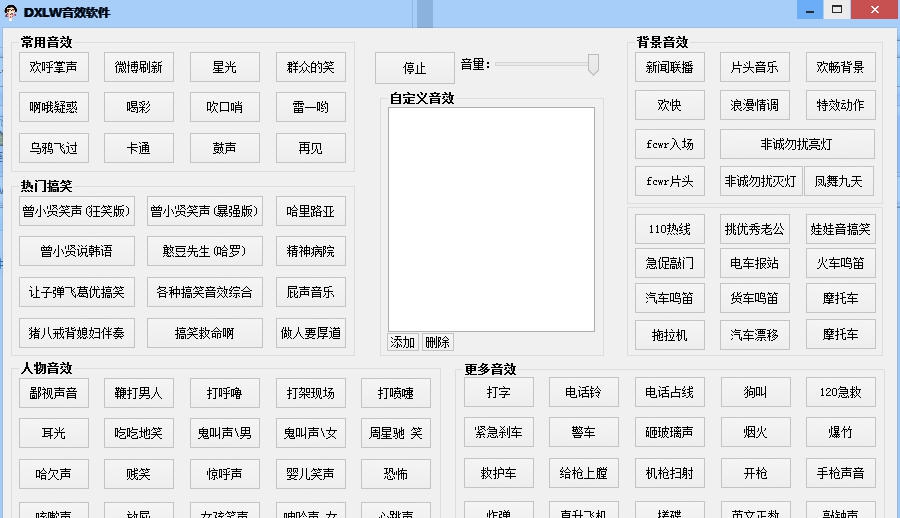Viewport: 900px width, 518px height.
Task: Play the fcwr入场 entrance music
Action: pos(669,144)
